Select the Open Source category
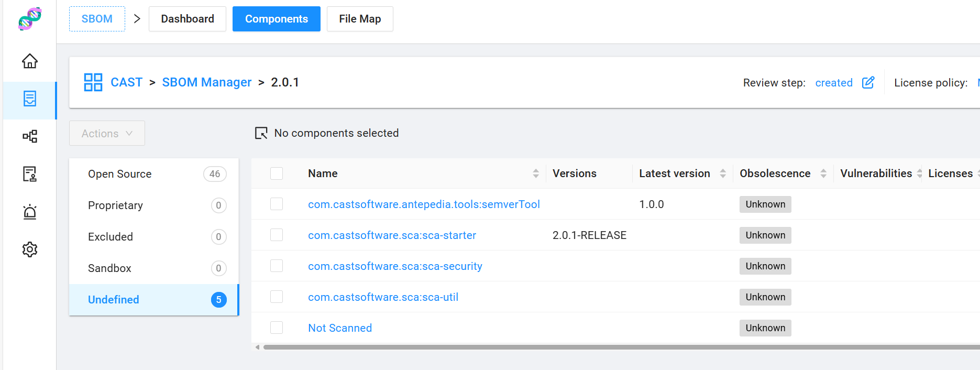 click(154, 174)
